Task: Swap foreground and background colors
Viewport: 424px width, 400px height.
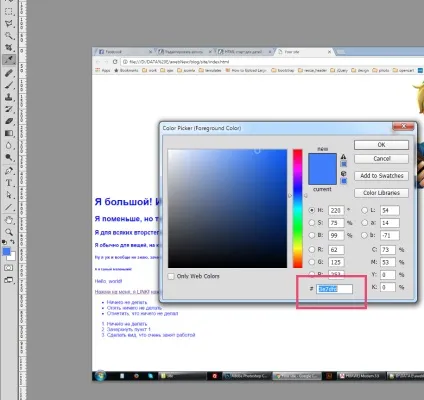Action: (12, 242)
